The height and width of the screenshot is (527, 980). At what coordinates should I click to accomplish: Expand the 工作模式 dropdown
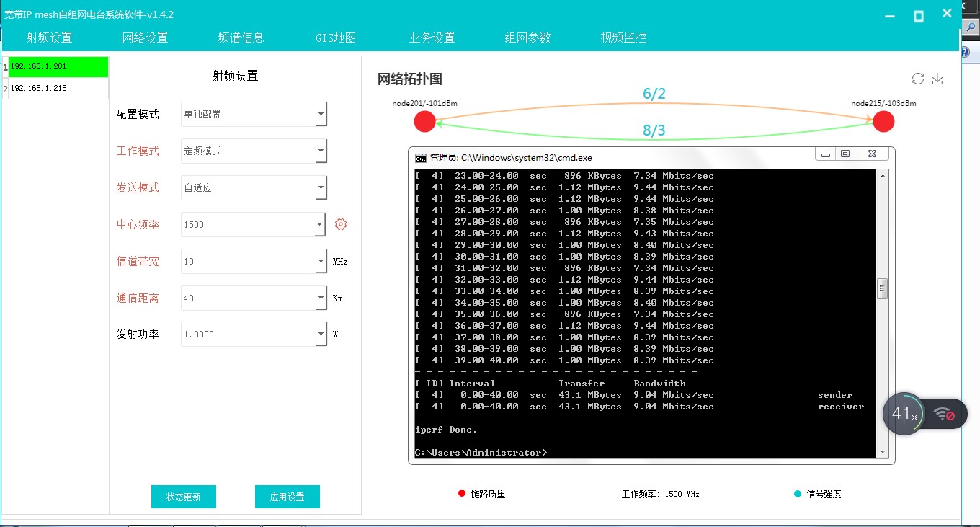321,151
